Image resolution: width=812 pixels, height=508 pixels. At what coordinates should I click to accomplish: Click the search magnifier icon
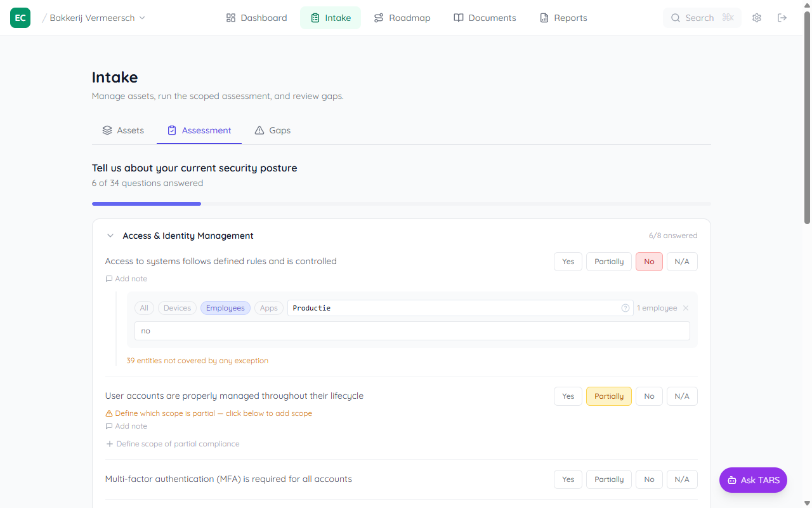pos(676,18)
